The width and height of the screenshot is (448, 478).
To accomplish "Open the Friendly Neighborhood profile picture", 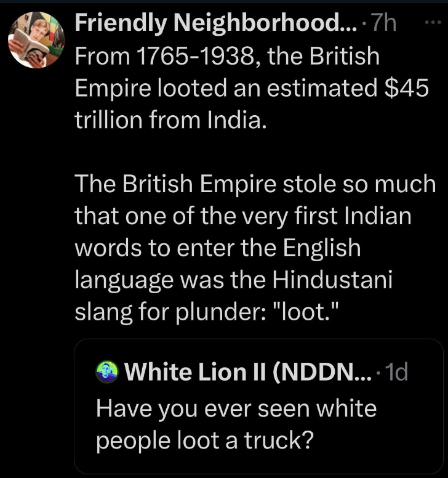I will click(36, 40).
